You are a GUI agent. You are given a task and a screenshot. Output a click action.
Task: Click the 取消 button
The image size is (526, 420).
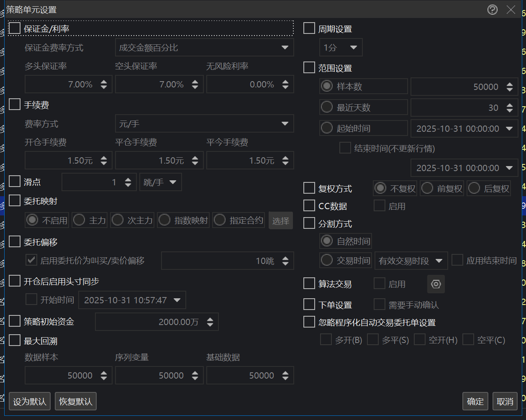(x=505, y=402)
